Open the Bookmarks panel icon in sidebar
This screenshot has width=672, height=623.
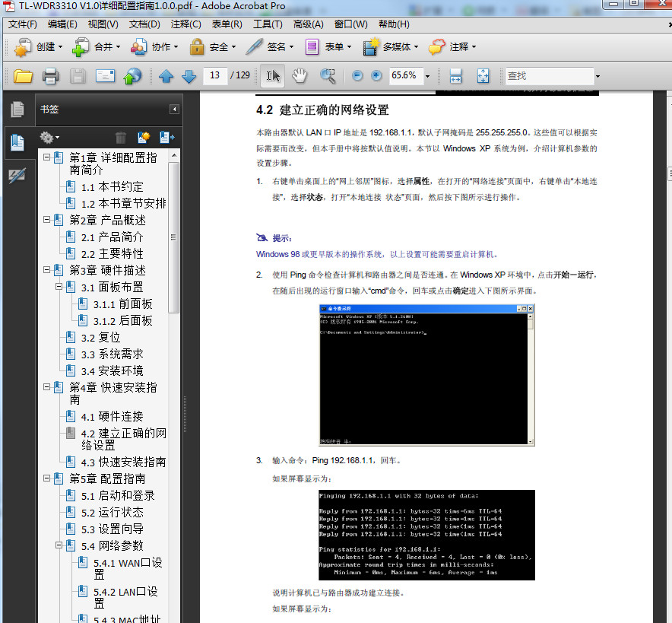pyautogui.click(x=17, y=142)
